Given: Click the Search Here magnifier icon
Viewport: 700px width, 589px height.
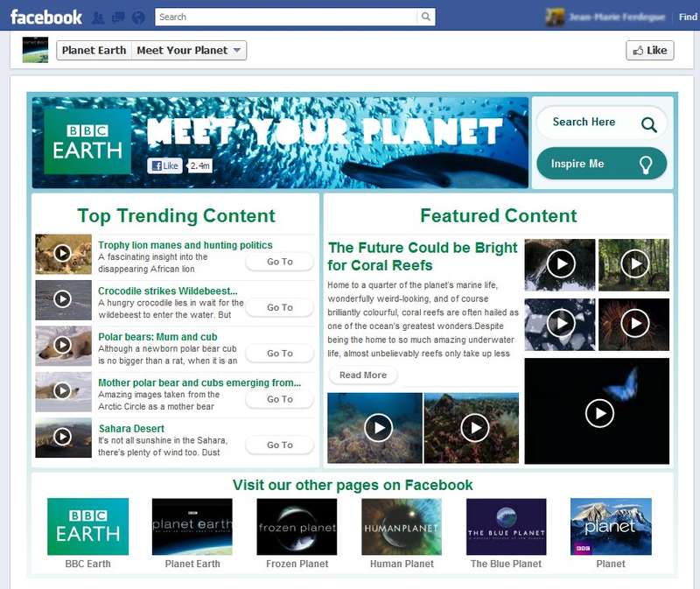Looking at the screenshot, I should coord(648,124).
